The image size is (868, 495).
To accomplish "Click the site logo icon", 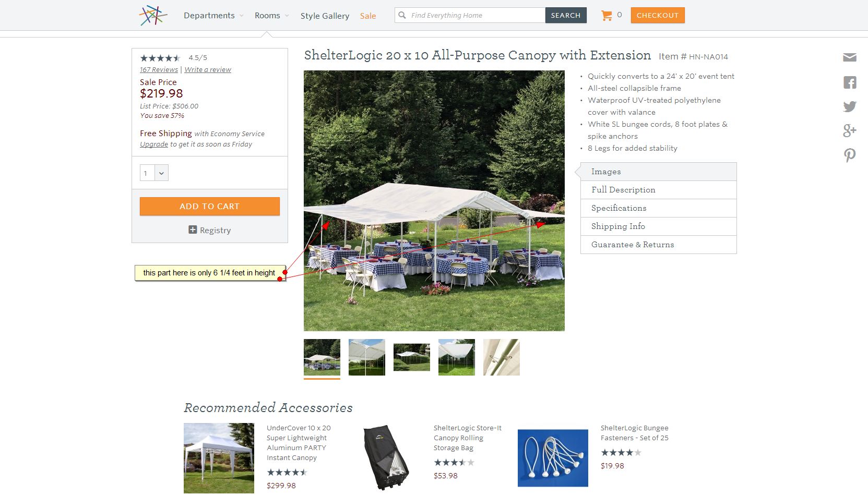I will (x=153, y=16).
